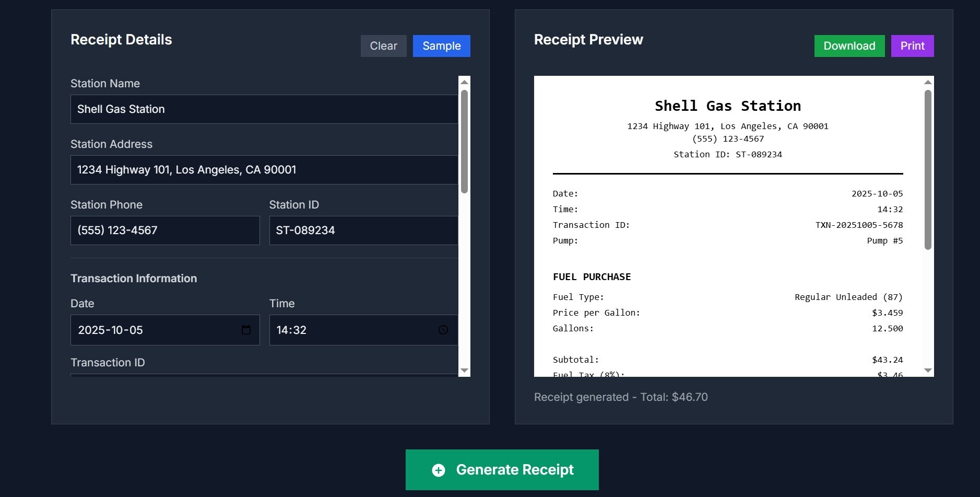
Task: Print the receipt preview
Action: pyautogui.click(x=912, y=46)
